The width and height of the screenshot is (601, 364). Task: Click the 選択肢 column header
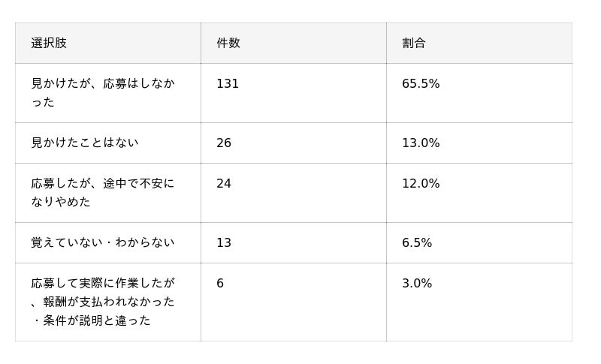(x=49, y=43)
